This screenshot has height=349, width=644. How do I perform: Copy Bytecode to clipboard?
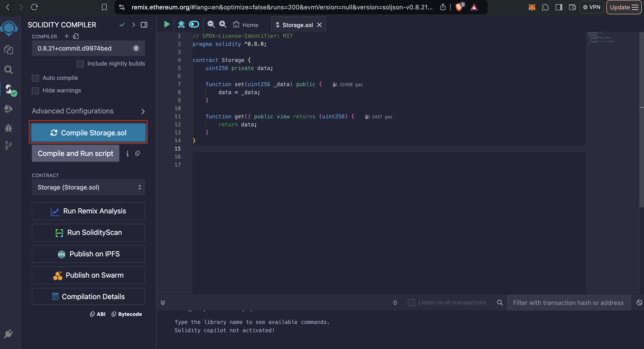[x=127, y=314]
